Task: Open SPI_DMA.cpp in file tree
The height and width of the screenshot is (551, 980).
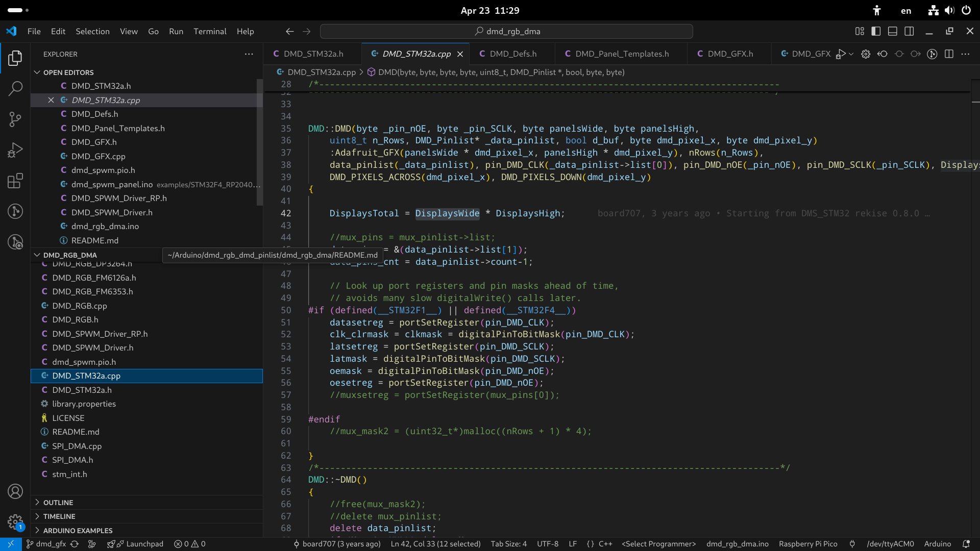Action: [x=77, y=446]
